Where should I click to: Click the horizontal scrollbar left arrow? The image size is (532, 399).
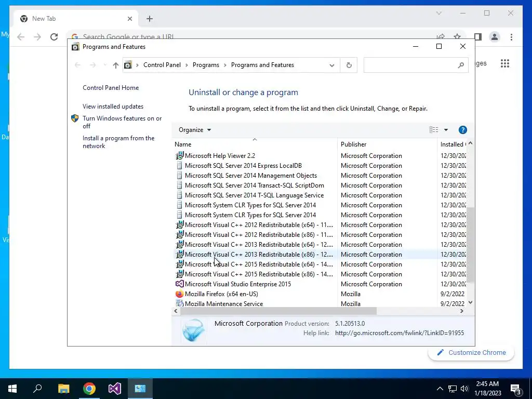coord(176,311)
